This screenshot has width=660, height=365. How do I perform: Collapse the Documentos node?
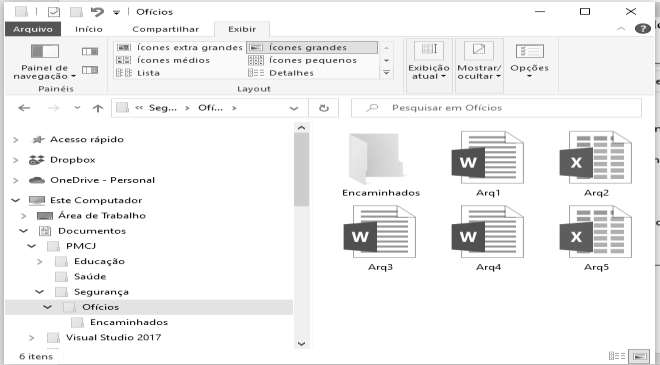point(24,231)
